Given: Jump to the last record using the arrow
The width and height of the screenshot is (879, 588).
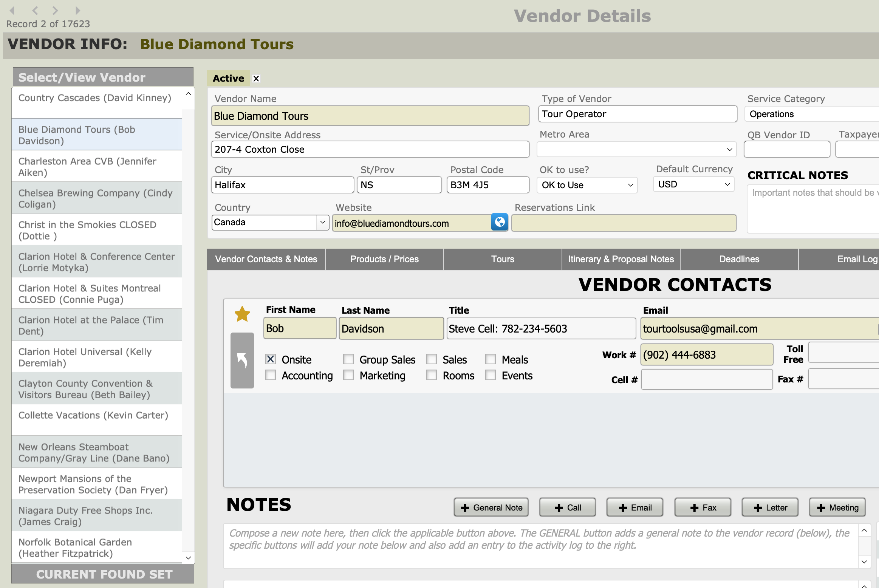Looking at the screenshot, I should [77, 11].
